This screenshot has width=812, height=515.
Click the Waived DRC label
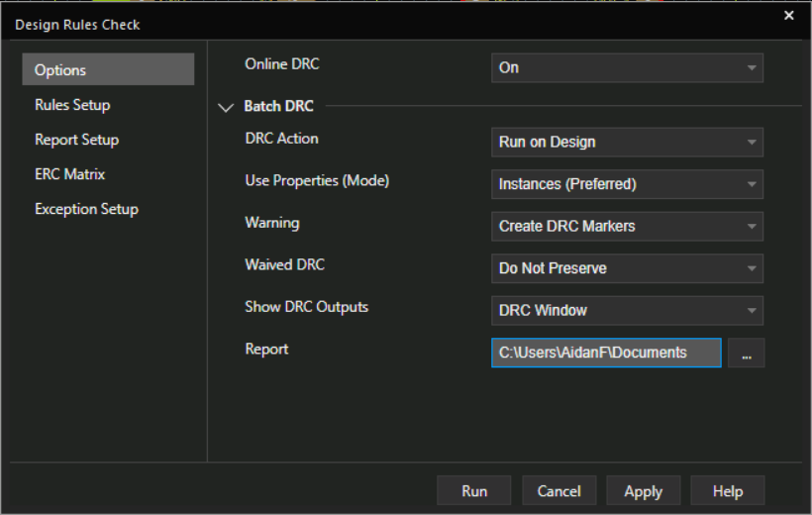point(285,264)
